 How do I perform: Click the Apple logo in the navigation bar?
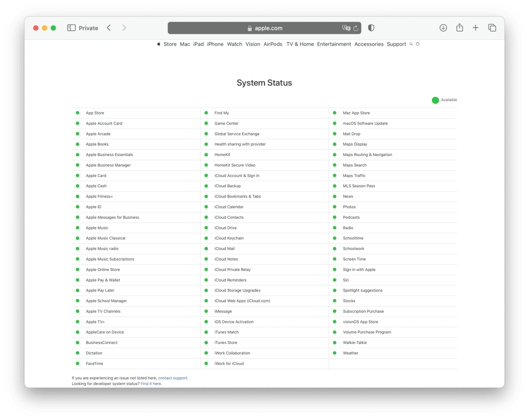click(x=158, y=44)
